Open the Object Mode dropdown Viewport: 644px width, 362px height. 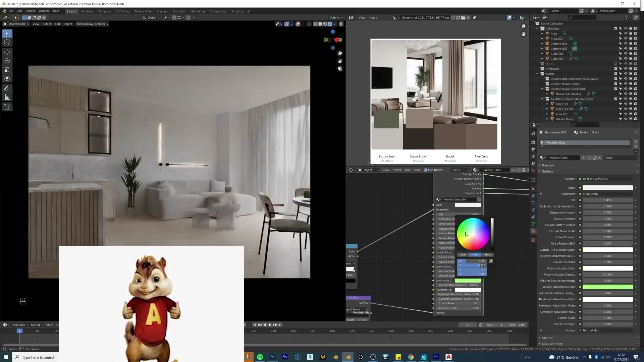pos(16,24)
